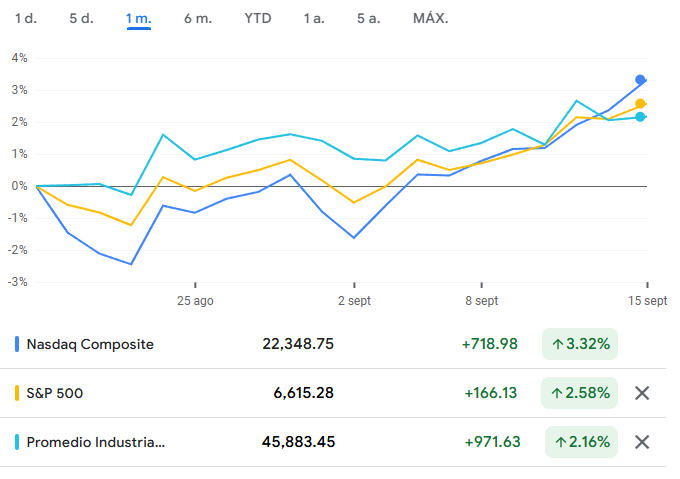Remove S&P 500 comparison with X

click(x=642, y=393)
